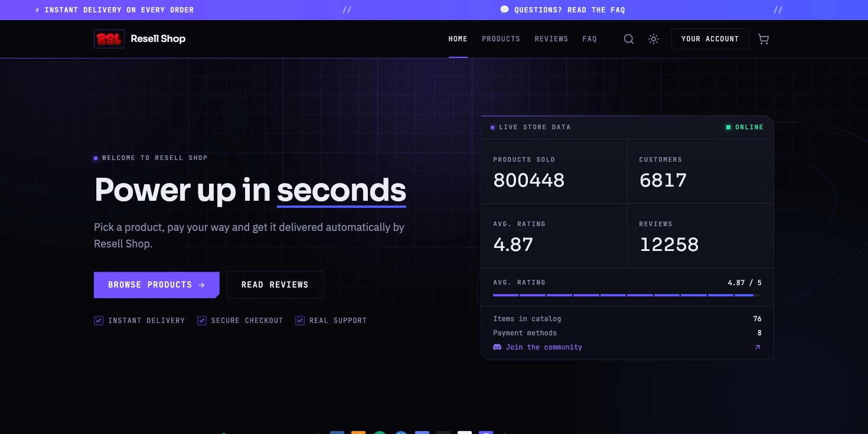Click the '4.87 / 5' rating text

tap(745, 283)
